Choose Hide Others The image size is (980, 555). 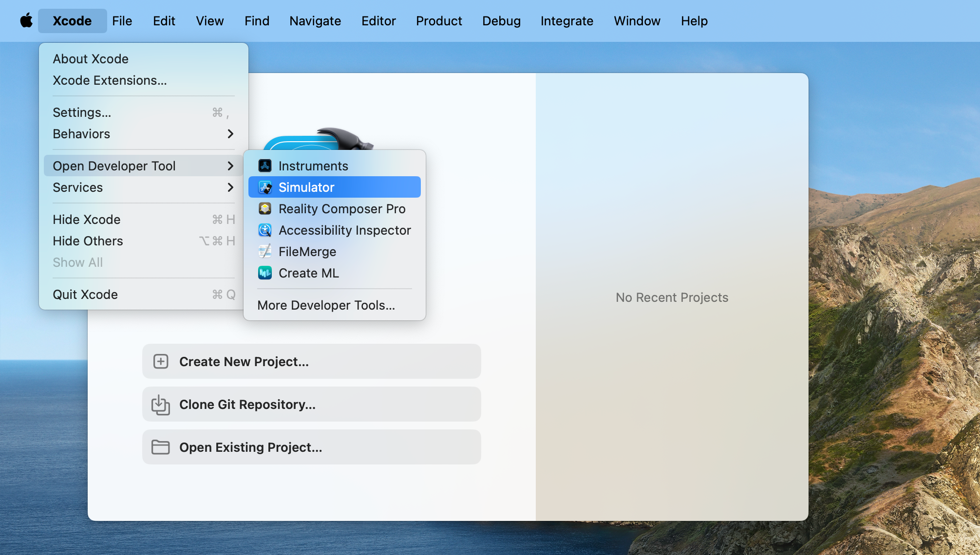[144, 241]
